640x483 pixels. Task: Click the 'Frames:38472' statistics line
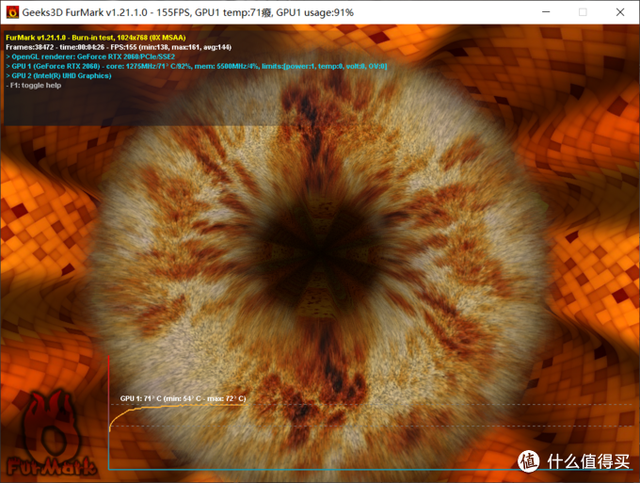coord(119,47)
